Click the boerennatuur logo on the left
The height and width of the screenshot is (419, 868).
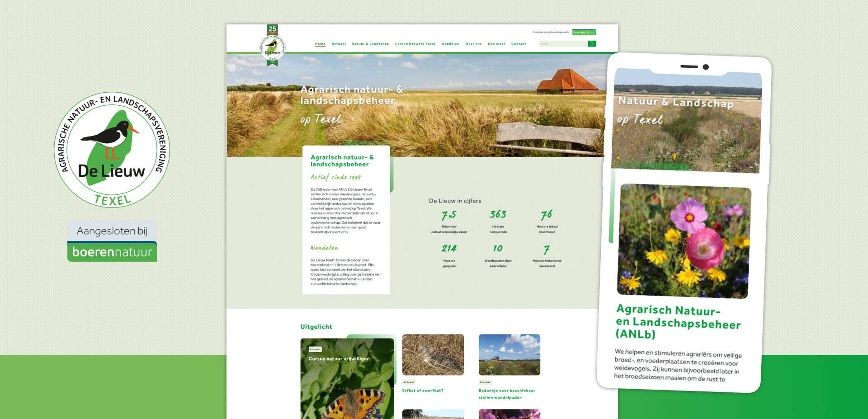click(112, 253)
